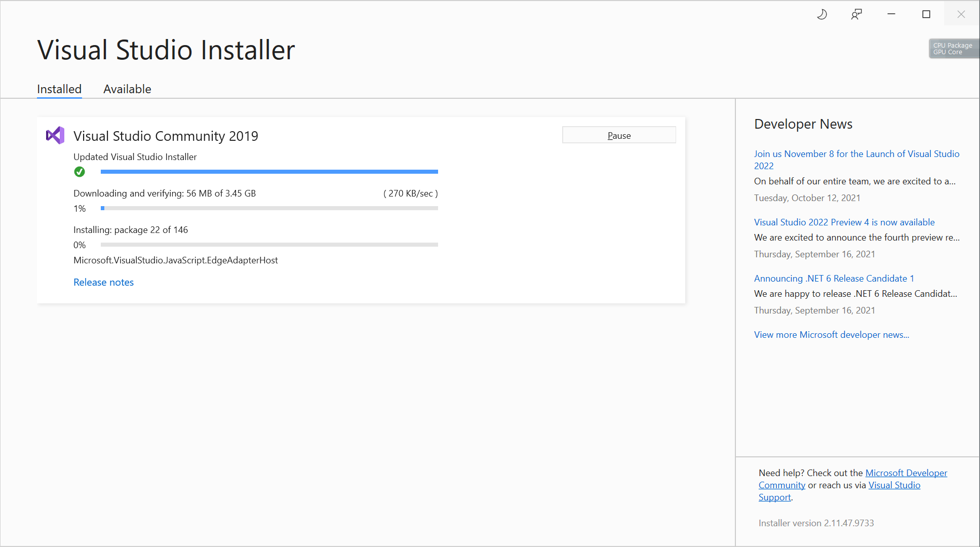Open the Microsoft Developer Community link
Viewport: 980px width, 547px height.
tap(906, 473)
